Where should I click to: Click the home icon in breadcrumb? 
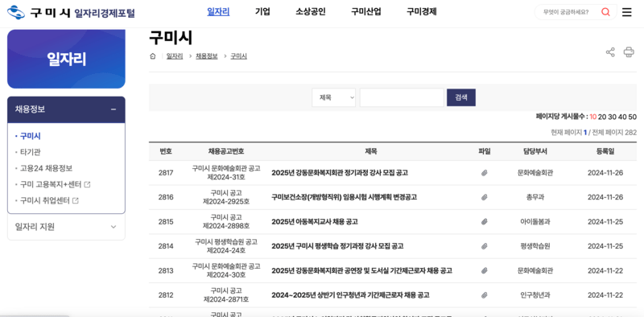[153, 56]
